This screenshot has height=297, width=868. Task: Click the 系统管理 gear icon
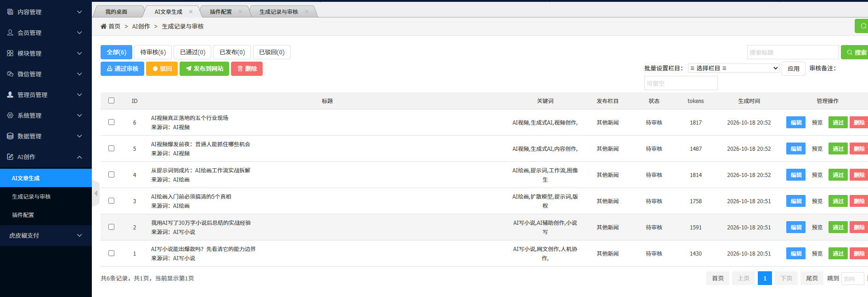tap(10, 115)
